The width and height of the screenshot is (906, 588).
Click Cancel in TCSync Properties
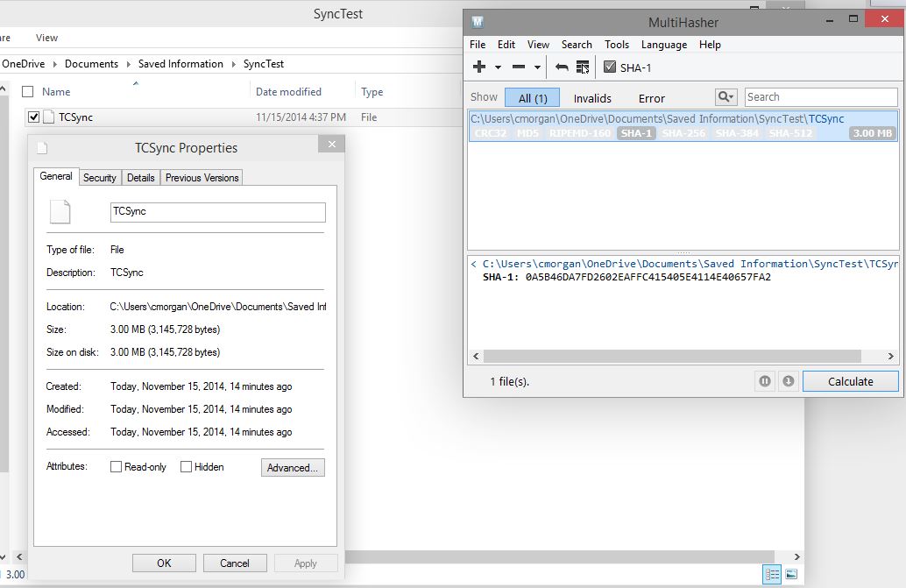coord(235,563)
